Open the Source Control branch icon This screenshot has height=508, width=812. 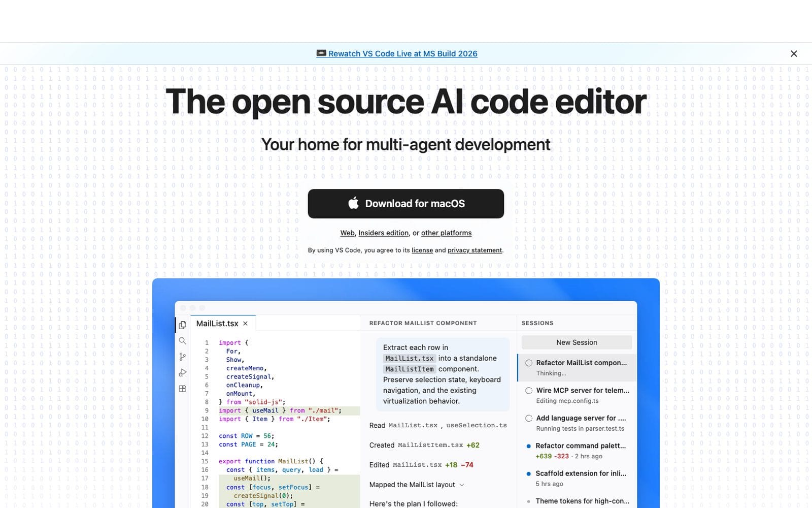[x=183, y=357]
